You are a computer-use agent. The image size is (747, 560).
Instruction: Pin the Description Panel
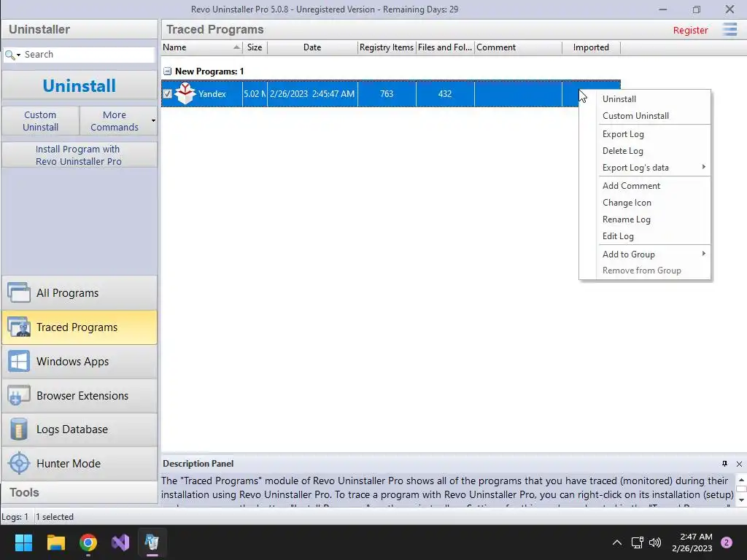pyautogui.click(x=724, y=463)
